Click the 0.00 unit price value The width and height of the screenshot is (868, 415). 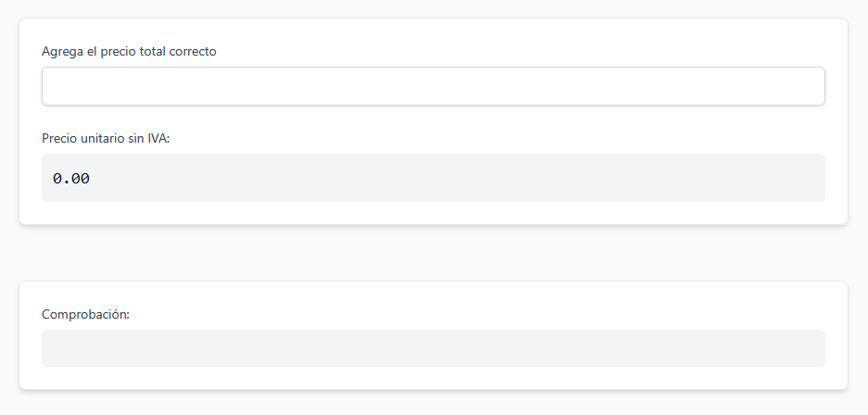click(71, 179)
